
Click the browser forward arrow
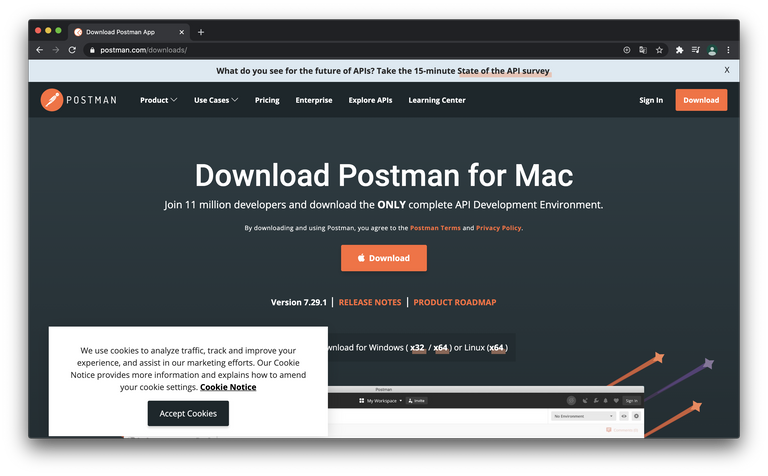56,50
